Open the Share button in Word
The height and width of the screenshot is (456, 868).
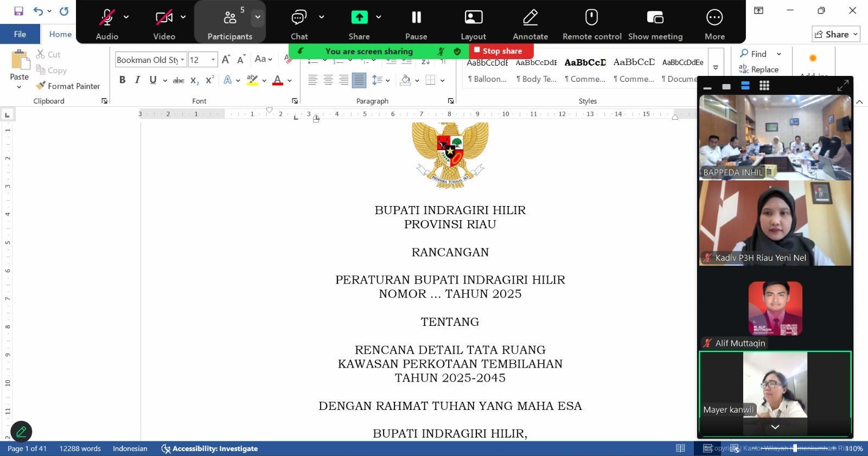(x=836, y=34)
